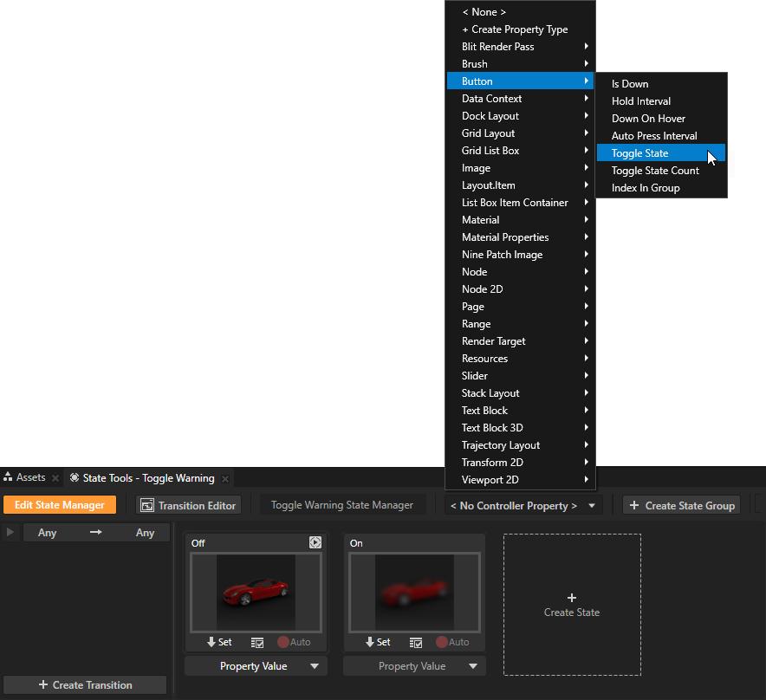Click the Edit State Manager button
766x700 pixels.
[x=60, y=505]
